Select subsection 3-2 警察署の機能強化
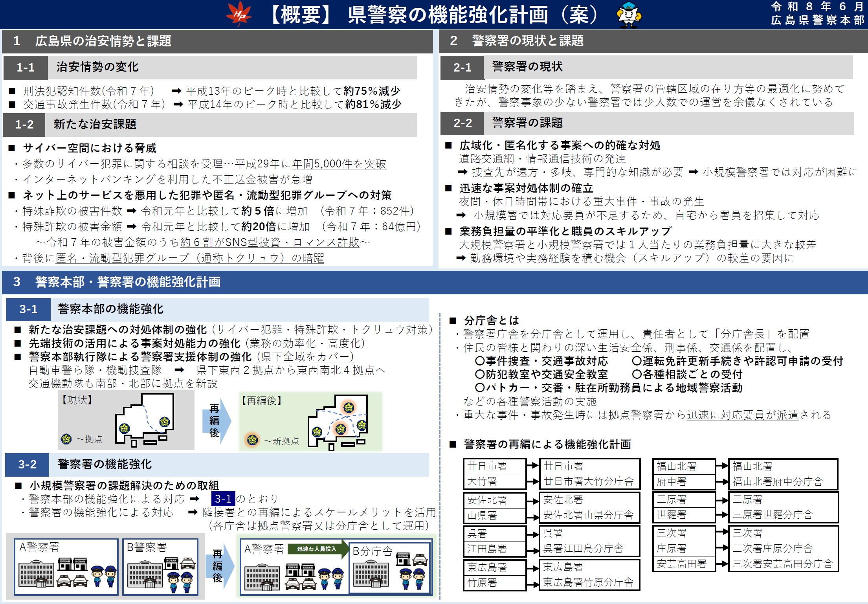The height and width of the screenshot is (604, 868). (217, 464)
